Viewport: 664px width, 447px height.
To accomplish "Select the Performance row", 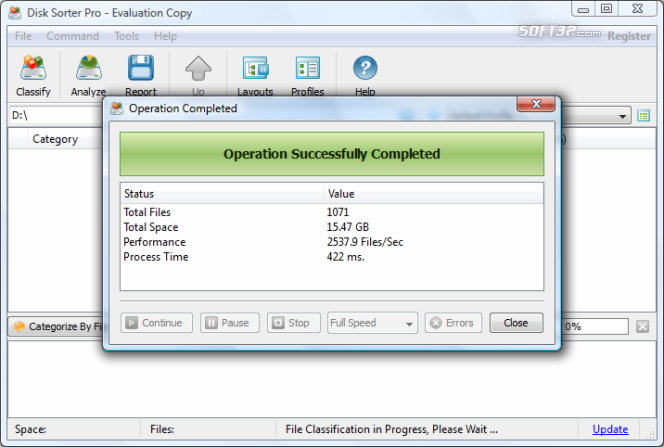I will 332,242.
